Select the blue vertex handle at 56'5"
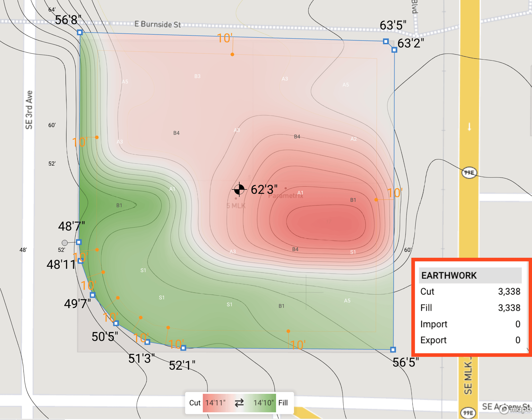The width and height of the screenshot is (532, 420). tap(393, 350)
